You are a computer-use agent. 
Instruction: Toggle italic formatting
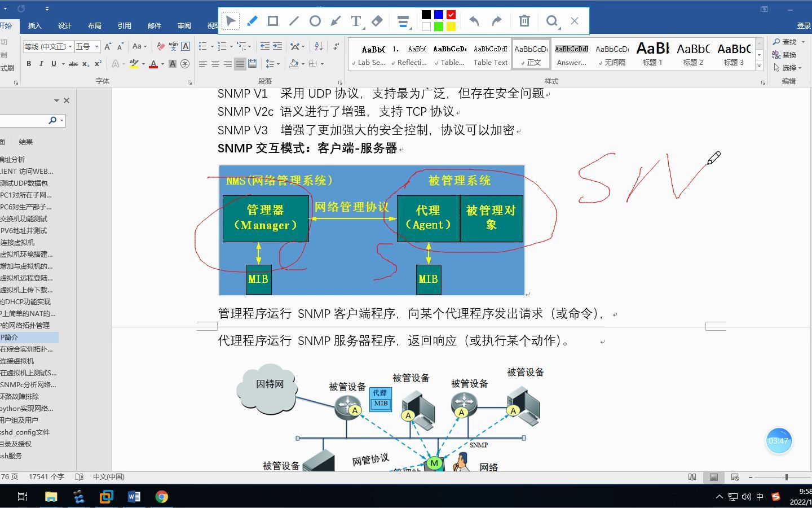click(x=41, y=64)
